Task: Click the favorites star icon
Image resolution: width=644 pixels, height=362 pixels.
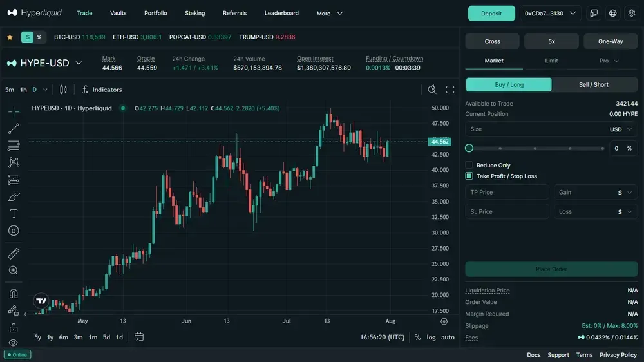Action: pos(10,37)
